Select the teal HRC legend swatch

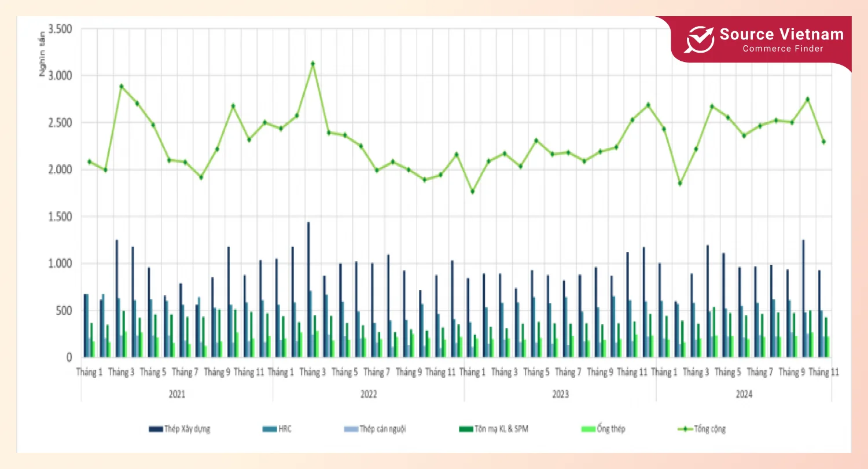click(x=269, y=429)
